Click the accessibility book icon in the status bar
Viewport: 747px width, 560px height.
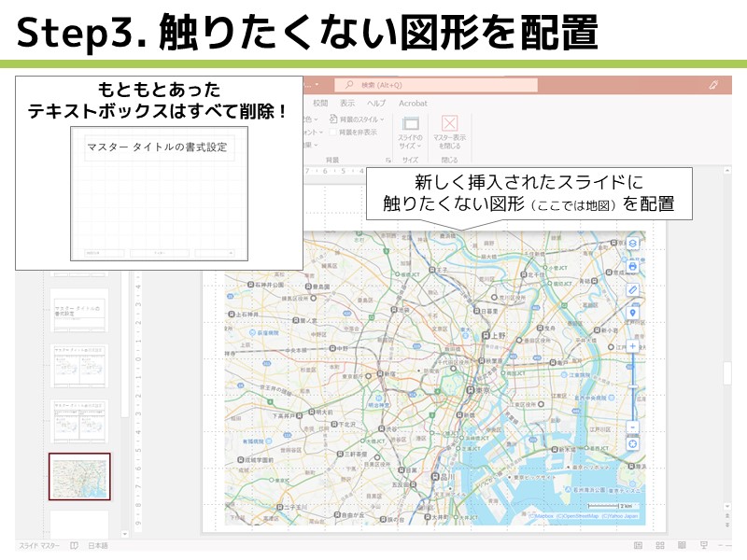[74, 546]
